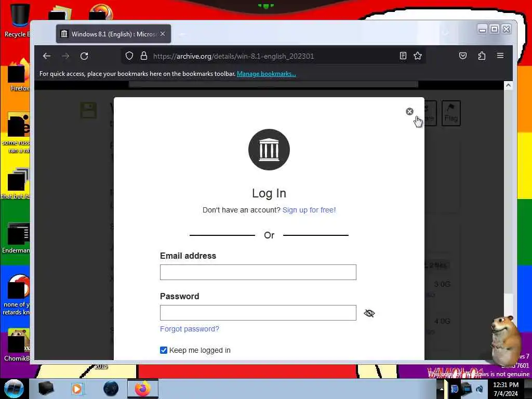Uncheck Keep me logged in
The width and height of the screenshot is (532, 399).
click(x=164, y=350)
